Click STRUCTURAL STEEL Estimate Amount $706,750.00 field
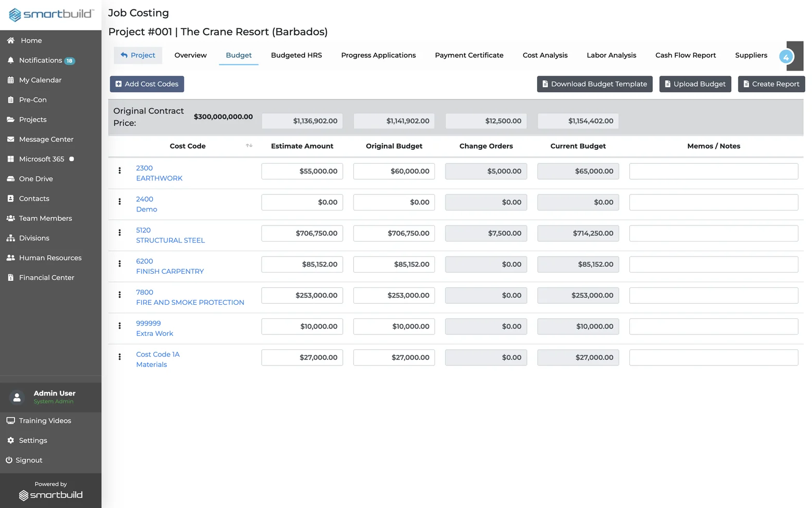Screen dimensions: 812x508 point(302,233)
